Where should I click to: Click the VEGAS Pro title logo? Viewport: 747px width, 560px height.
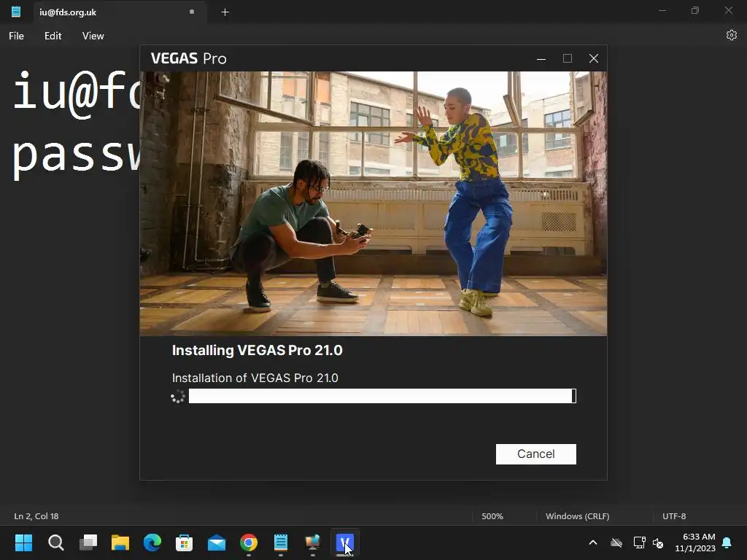tap(189, 58)
